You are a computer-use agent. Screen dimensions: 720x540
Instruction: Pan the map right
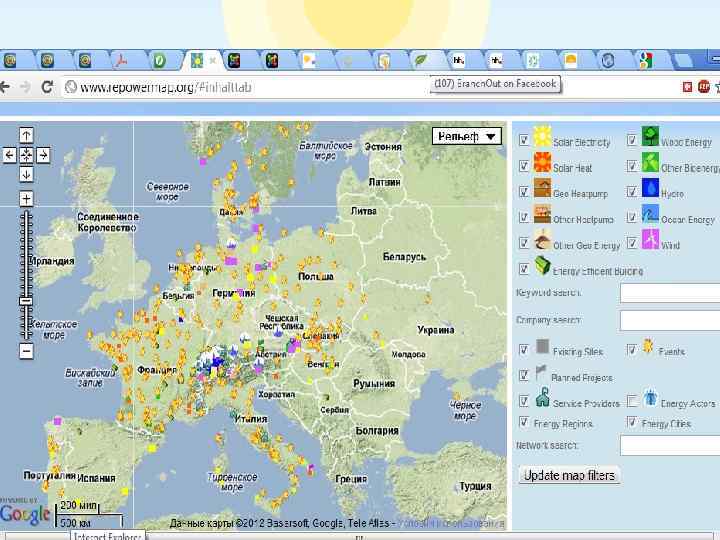point(43,155)
